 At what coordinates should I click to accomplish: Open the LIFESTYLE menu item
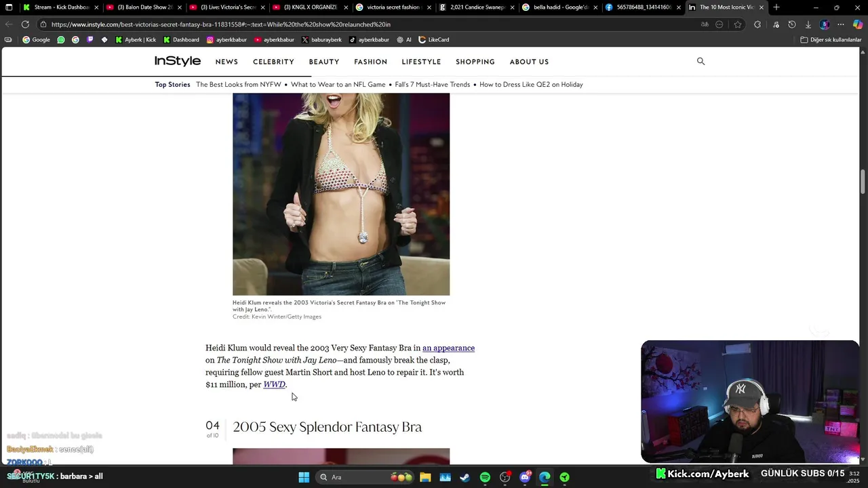click(x=421, y=62)
